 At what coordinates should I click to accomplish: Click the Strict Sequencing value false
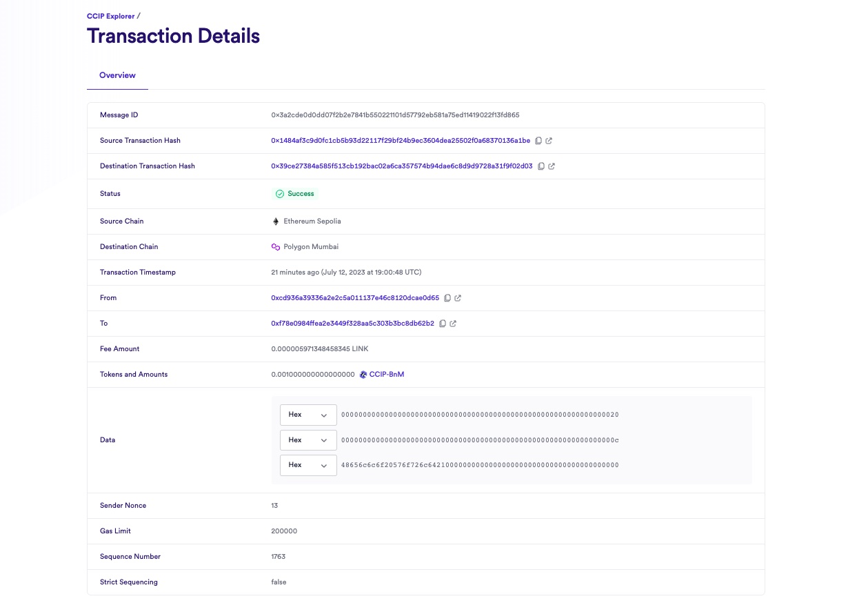[279, 582]
